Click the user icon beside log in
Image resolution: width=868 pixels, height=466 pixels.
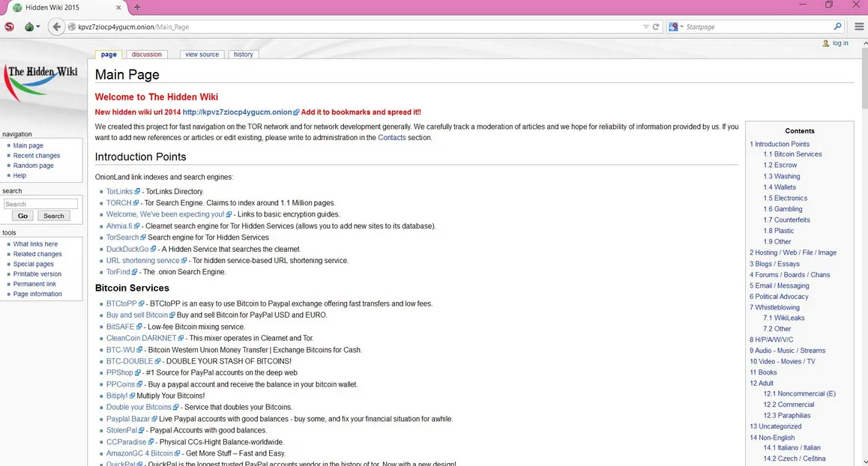825,43
